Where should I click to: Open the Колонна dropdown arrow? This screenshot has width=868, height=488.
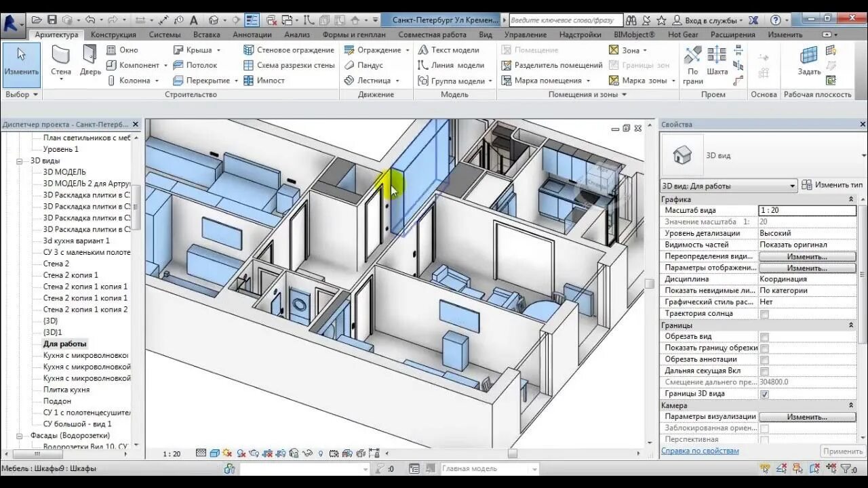tap(157, 81)
